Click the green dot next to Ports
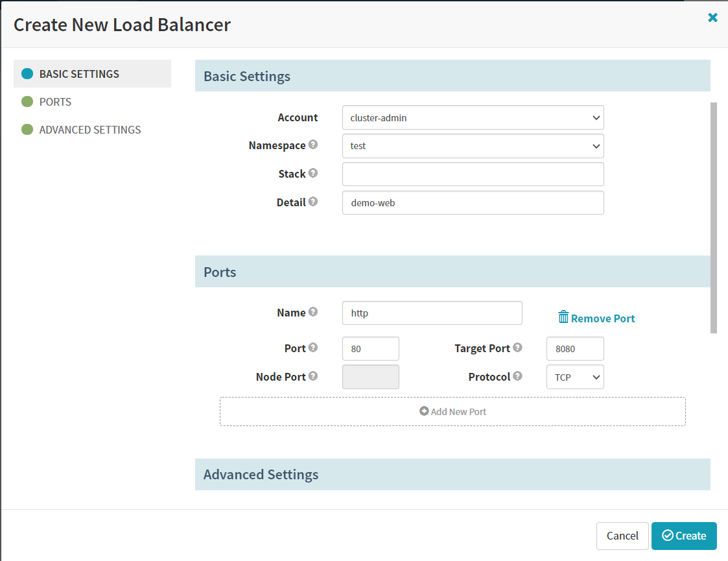 click(x=27, y=101)
